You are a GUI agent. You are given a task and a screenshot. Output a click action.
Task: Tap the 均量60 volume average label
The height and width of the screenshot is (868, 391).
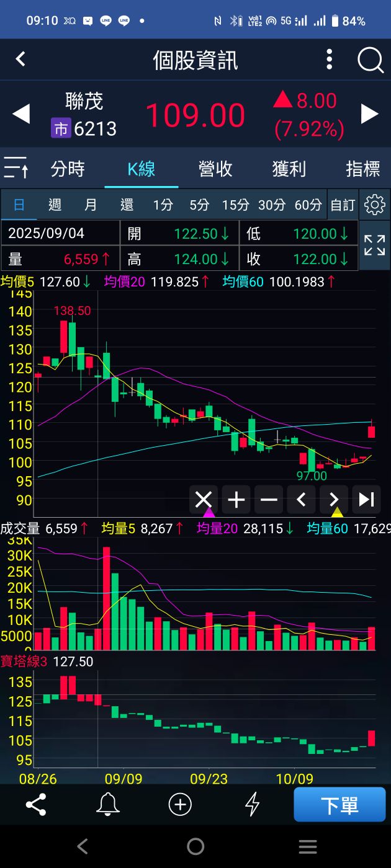coord(328,529)
